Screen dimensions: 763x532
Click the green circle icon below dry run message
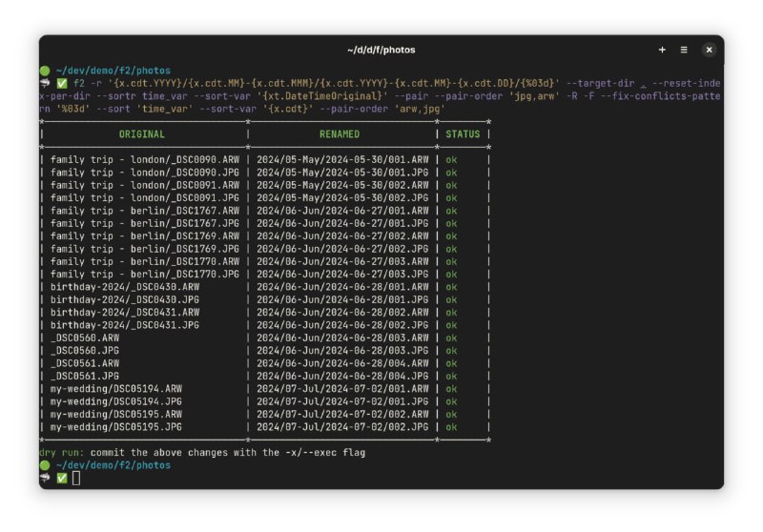tap(45, 465)
